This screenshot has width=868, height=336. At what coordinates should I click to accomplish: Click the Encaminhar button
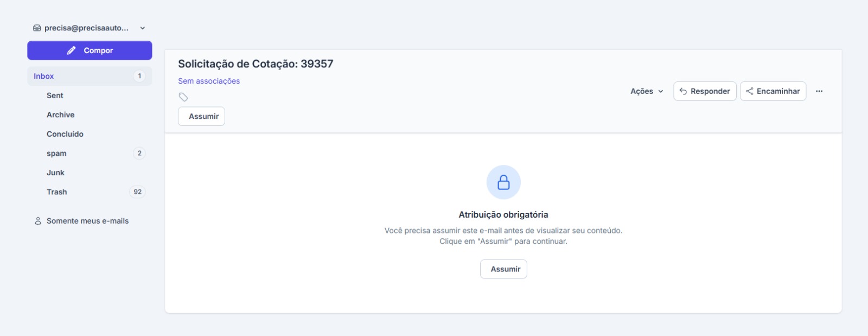tap(773, 91)
